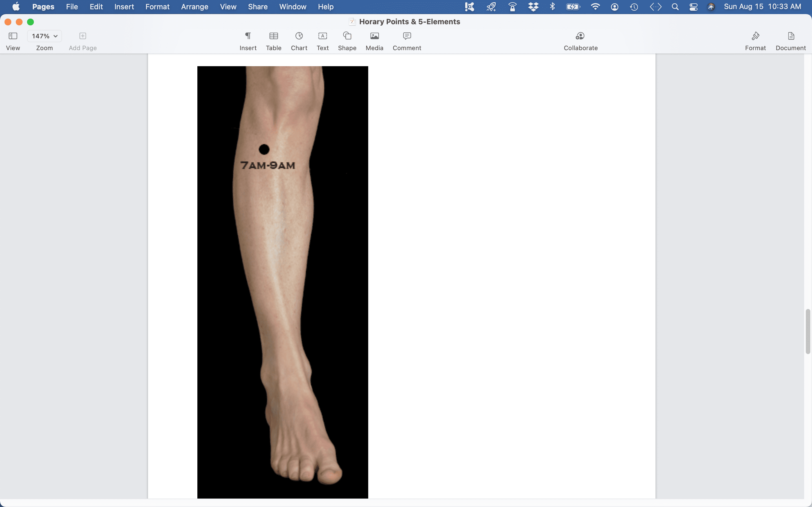This screenshot has width=812, height=507.
Task: Open the Arrange menu
Action: click(195, 7)
